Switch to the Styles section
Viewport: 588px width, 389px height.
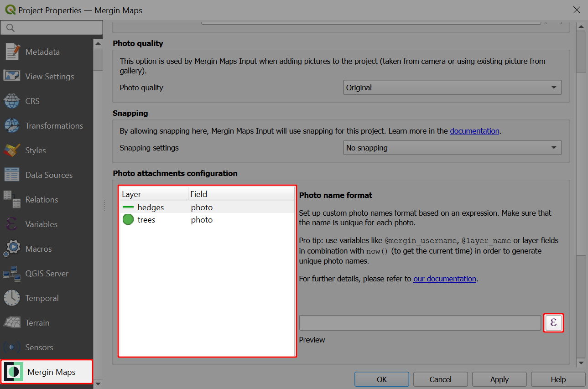pyautogui.click(x=47, y=150)
